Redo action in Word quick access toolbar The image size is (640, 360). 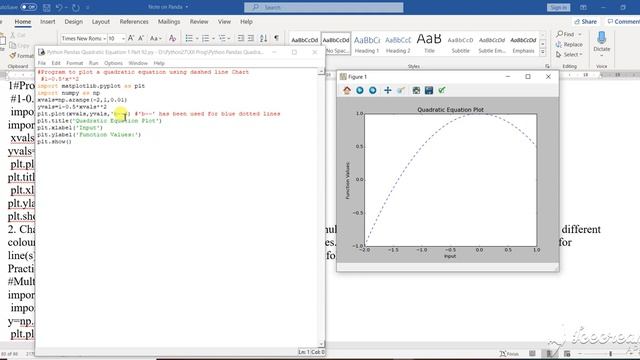[x=76, y=7]
